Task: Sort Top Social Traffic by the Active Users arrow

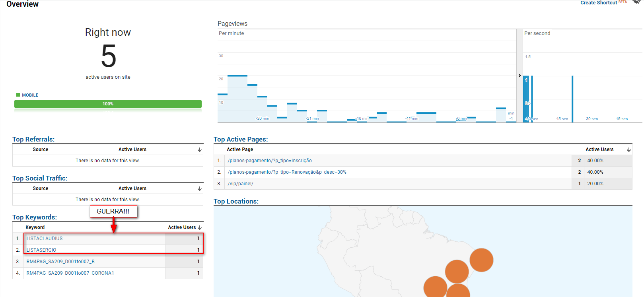Action: (x=200, y=189)
